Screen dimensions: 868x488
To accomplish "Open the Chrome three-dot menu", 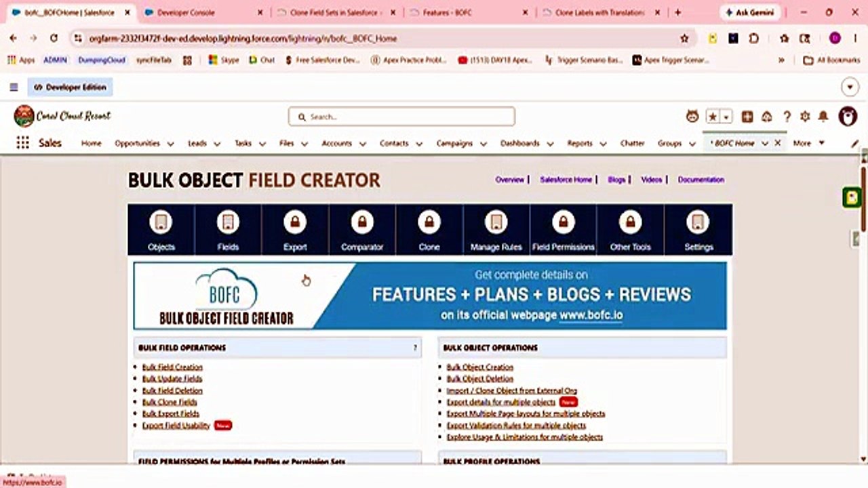I will 855,39.
